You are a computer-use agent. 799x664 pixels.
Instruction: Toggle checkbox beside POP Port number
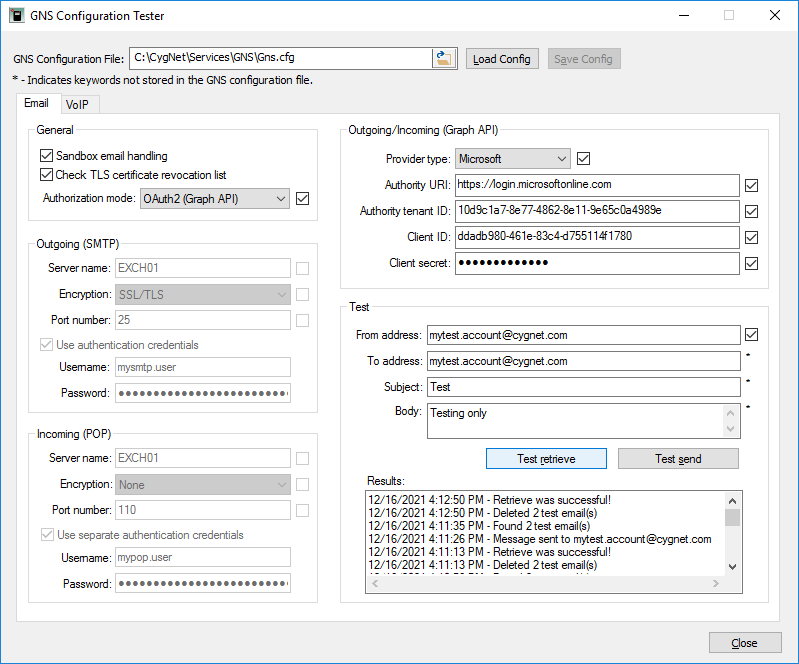pos(302,510)
